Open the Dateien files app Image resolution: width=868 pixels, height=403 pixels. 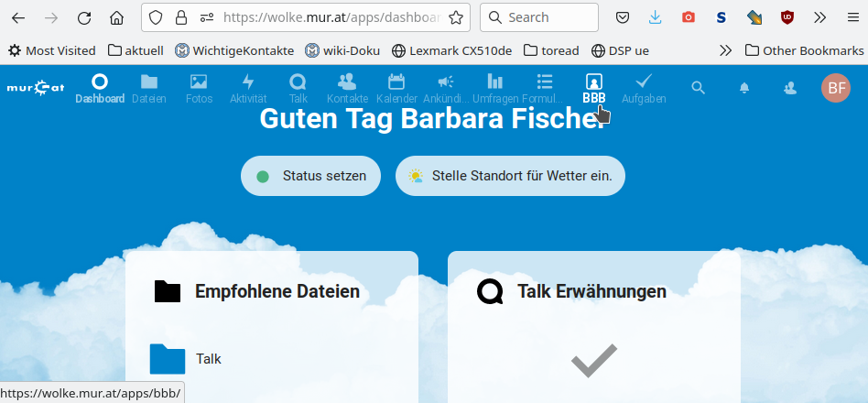(x=148, y=88)
